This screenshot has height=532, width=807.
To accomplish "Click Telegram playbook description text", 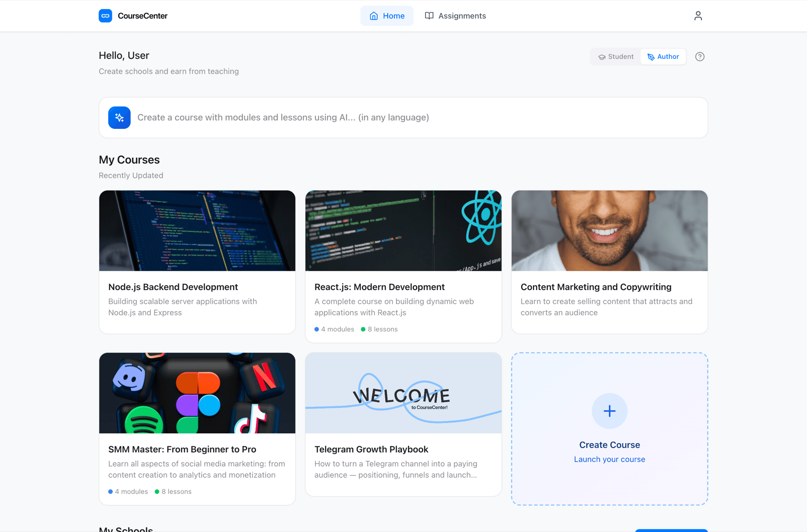I will (x=396, y=469).
